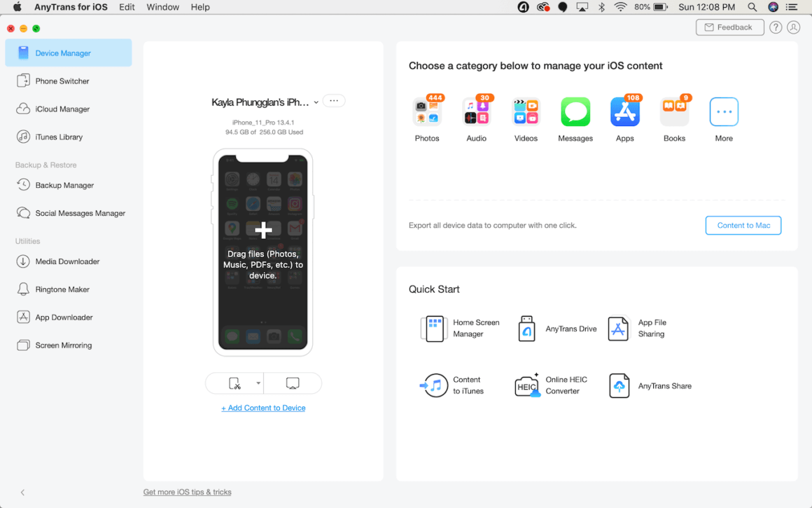Collapse the sidebar with the bottom-left chevron
The height and width of the screenshot is (508, 812).
click(x=22, y=493)
